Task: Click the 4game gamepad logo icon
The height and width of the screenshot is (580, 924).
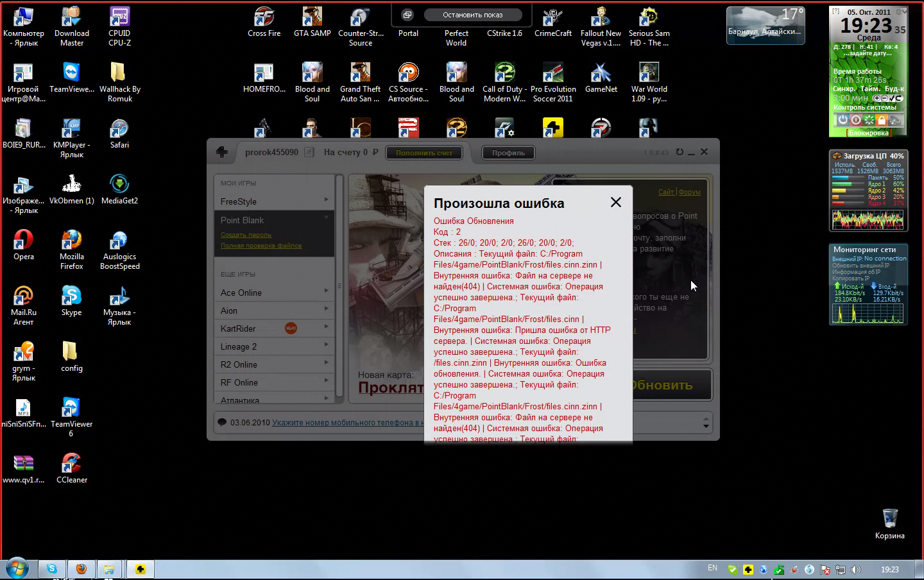Action: [x=222, y=152]
